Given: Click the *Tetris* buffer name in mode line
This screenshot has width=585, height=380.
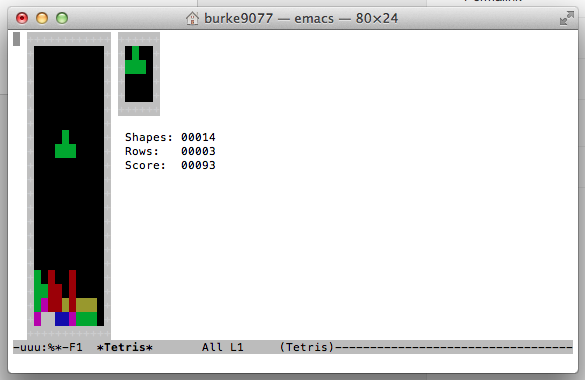Looking at the screenshot, I should 125,347.
